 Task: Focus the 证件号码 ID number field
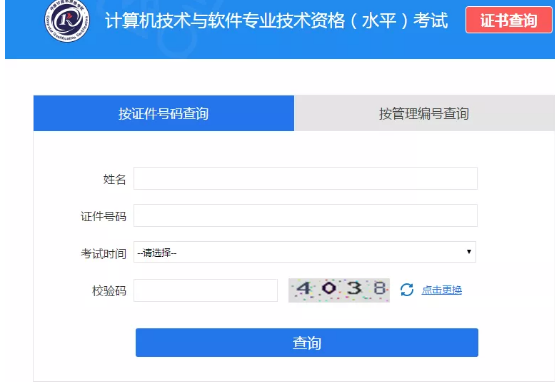[x=305, y=216]
